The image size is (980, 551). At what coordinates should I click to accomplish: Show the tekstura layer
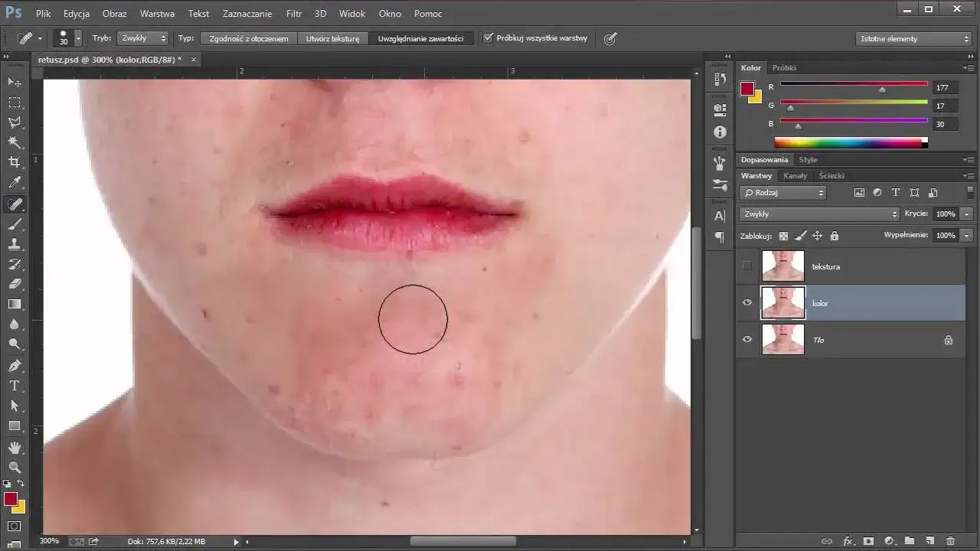click(x=746, y=266)
